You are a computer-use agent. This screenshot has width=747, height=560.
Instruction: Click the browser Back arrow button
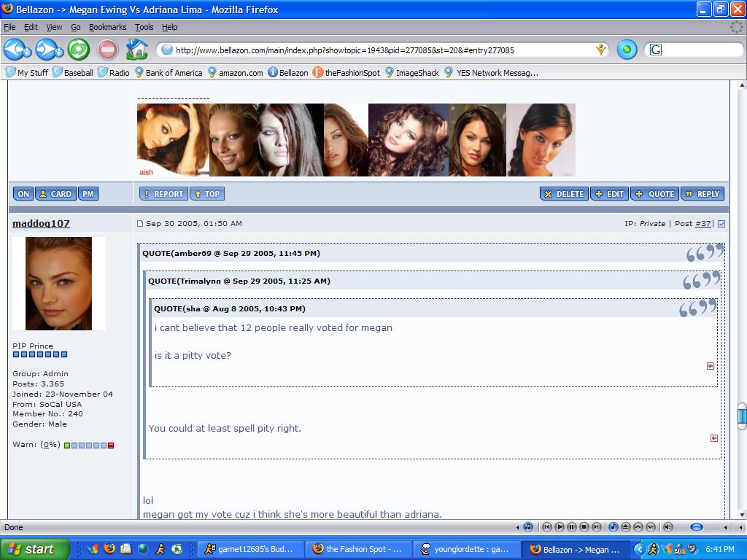coord(17,50)
